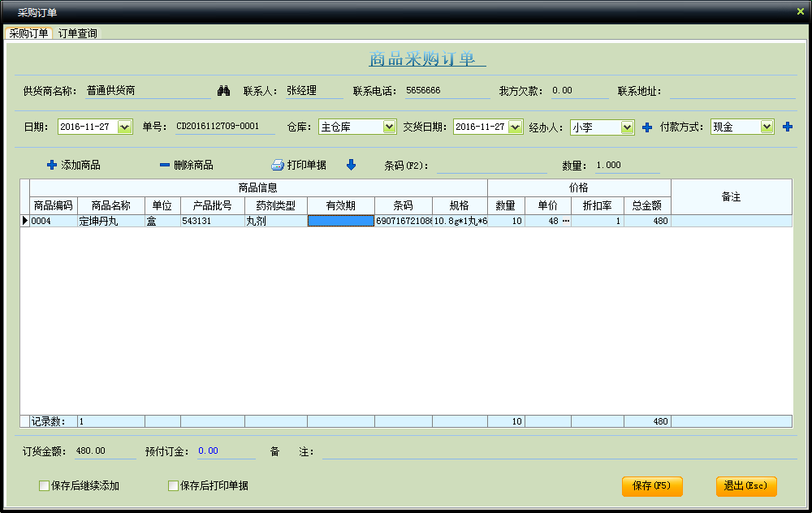This screenshot has width=812, height=513.
Task: Click the binoculars supplier search icon
Action: click(x=223, y=91)
